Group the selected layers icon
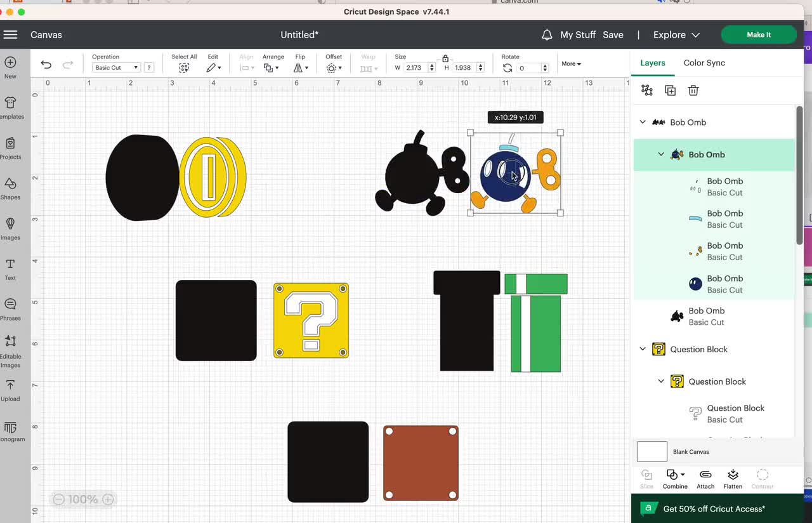812x523 pixels. click(647, 90)
